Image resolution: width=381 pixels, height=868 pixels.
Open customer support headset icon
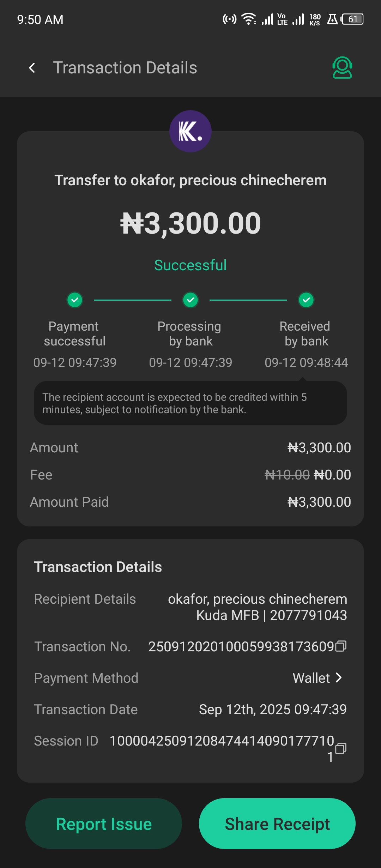[342, 68]
